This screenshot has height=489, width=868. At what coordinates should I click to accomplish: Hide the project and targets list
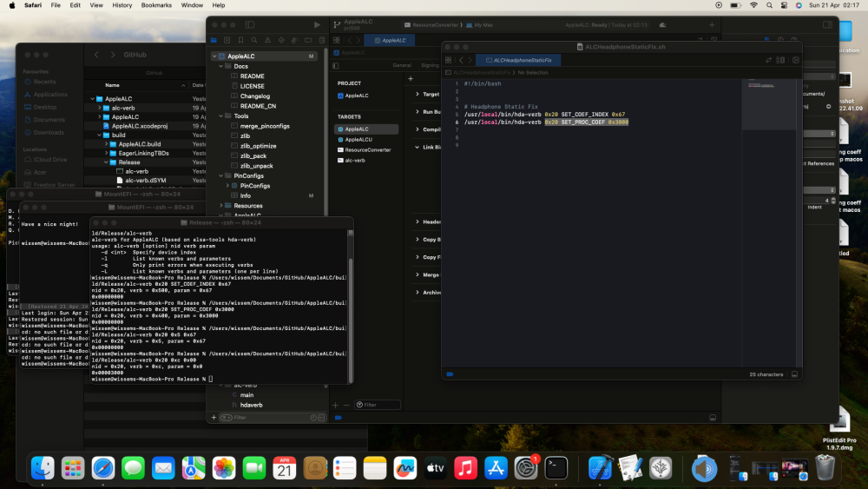[335, 65]
